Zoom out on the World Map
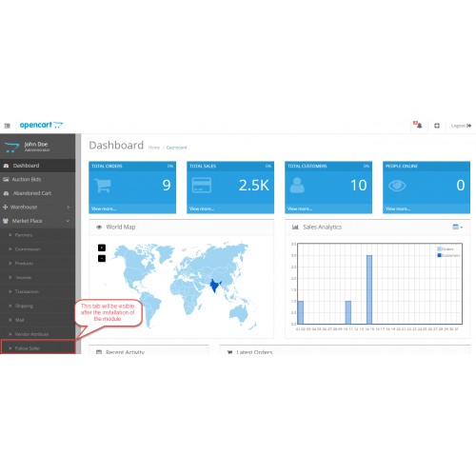476x476 pixels. point(102,258)
